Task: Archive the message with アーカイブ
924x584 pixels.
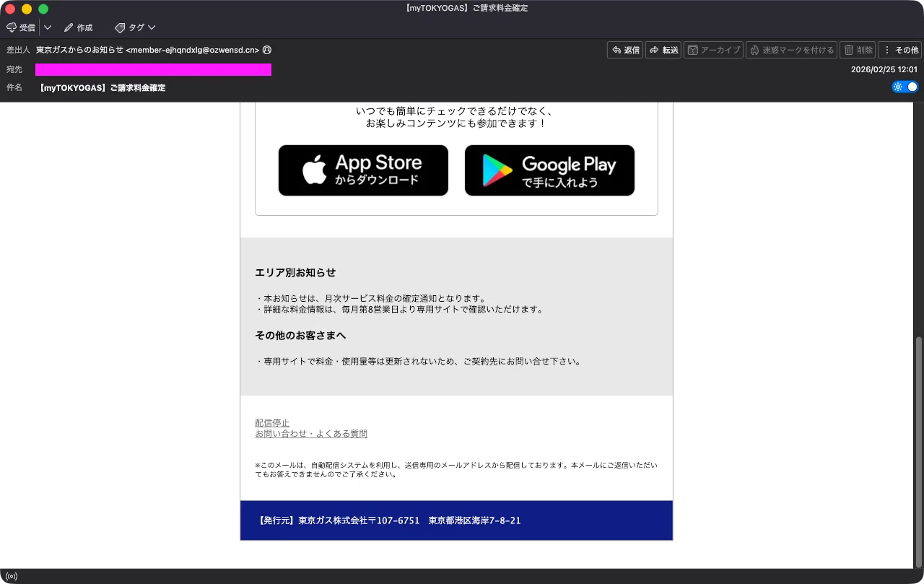Action: 713,50
